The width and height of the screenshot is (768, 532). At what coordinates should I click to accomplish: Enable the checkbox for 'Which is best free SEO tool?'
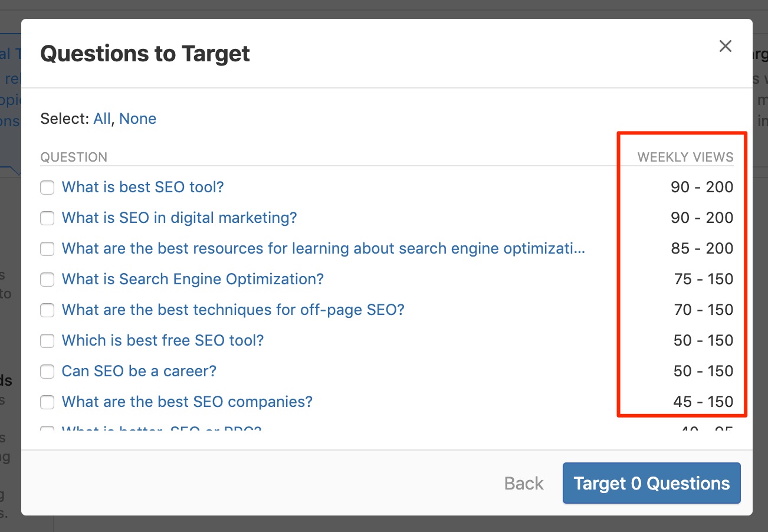pos(47,340)
